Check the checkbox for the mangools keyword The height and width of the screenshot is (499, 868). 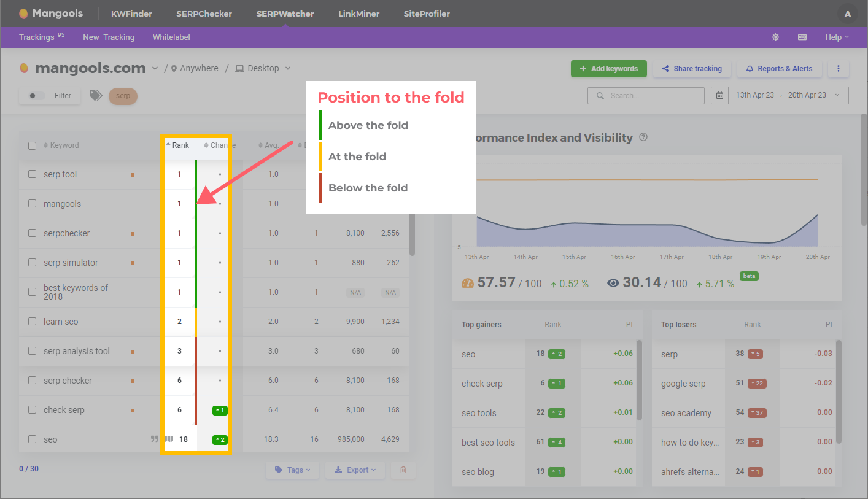[32, 203]
